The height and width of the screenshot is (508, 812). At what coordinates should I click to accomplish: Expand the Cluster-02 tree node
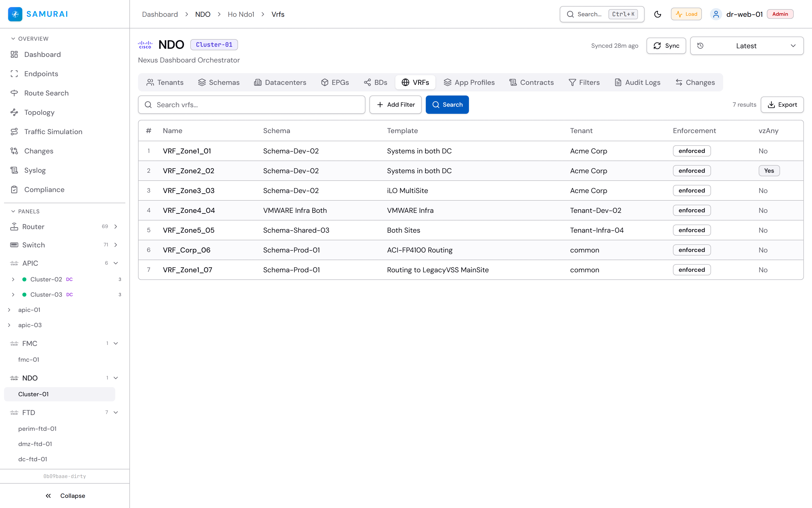13,280
